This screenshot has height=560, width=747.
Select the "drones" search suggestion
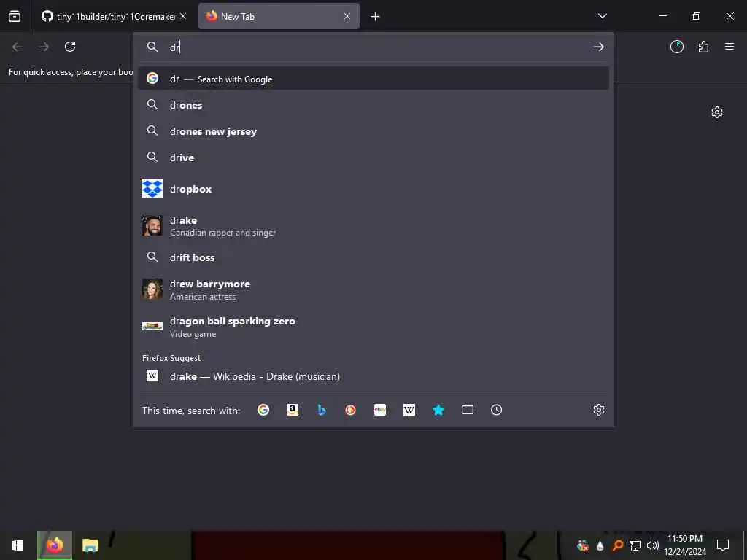coord(373,105)
